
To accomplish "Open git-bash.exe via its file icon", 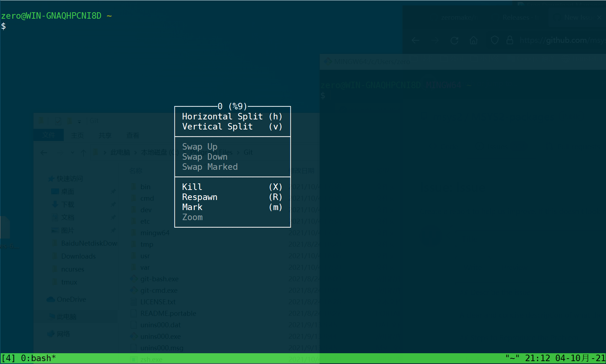I will tap(134, 278).
